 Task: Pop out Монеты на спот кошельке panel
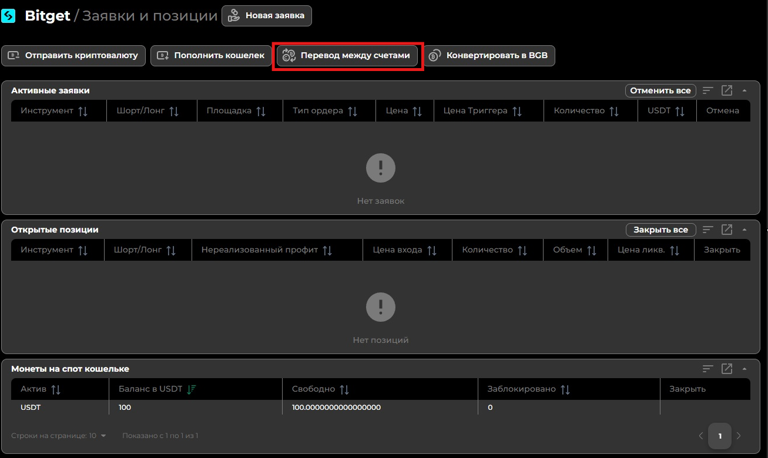click(727, 369)
